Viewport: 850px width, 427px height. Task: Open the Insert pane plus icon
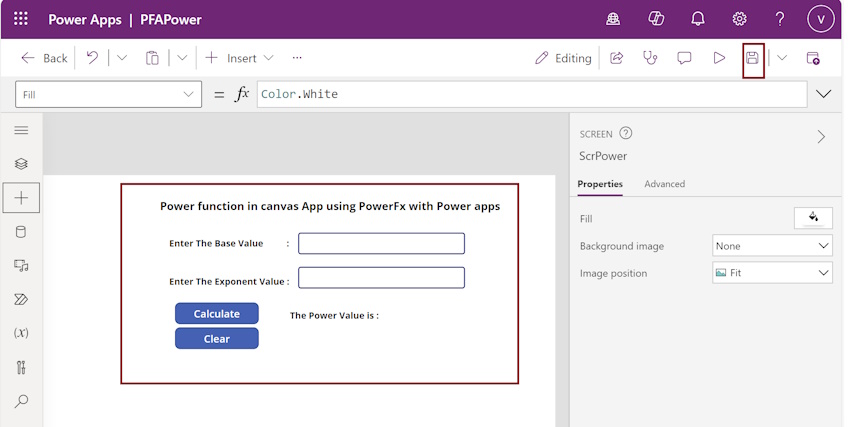click(21, 198)
